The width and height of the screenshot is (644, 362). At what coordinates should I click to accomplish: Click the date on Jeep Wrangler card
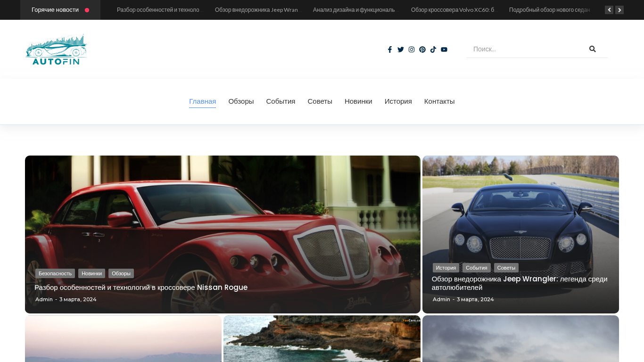click(475, 299)
